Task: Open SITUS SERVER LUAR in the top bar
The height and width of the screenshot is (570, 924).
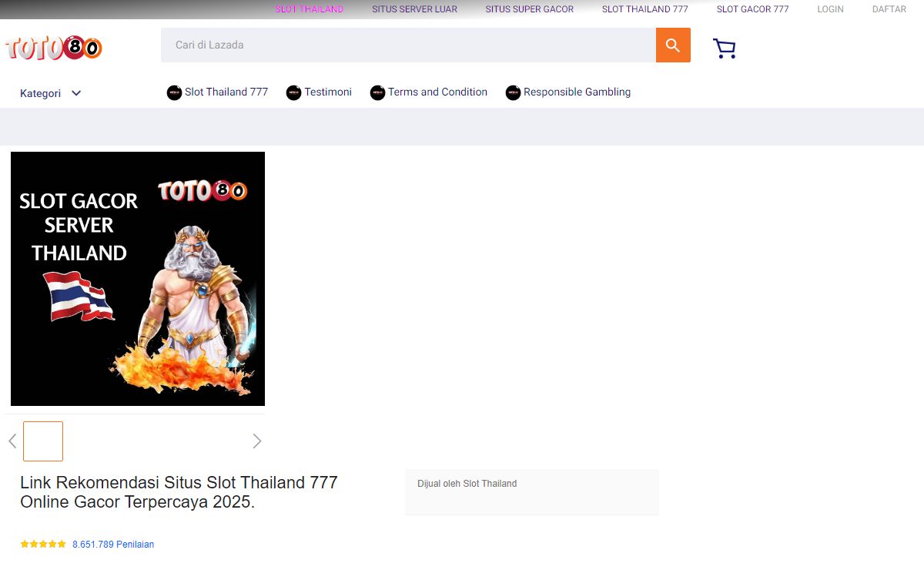Action: click(x=414, y=9)
